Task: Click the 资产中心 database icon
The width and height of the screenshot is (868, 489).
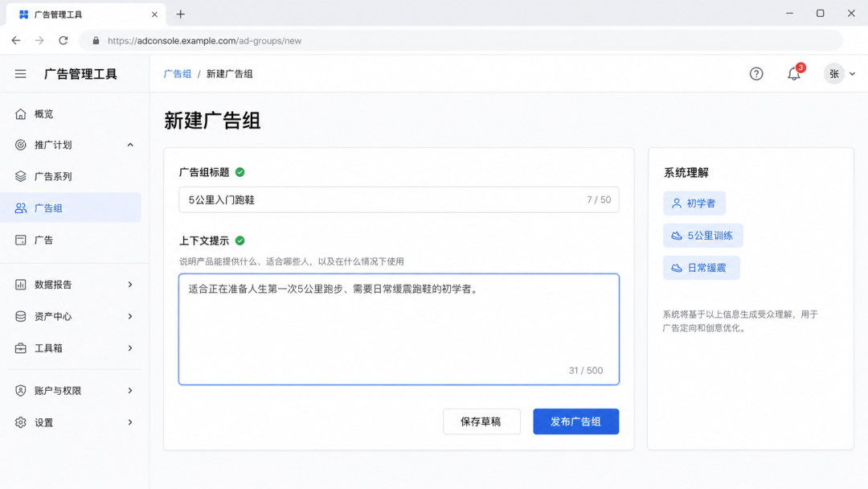Action: [20, 316]
